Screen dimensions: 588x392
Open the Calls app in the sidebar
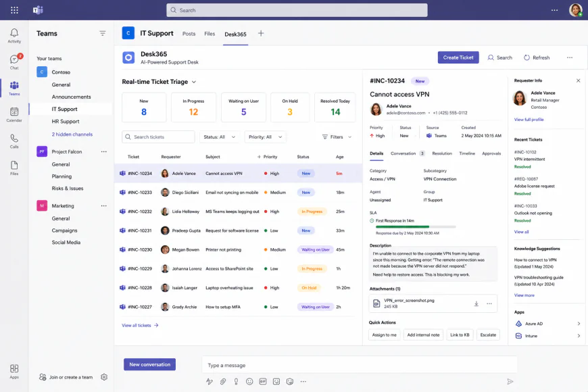click(x=14, y=141)
